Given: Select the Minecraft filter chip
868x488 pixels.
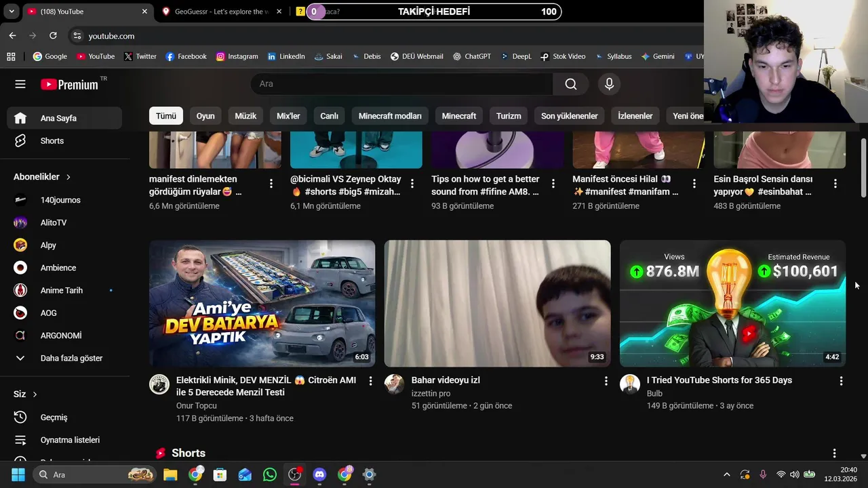Looking at the screenshot, I should pos(459,116).
